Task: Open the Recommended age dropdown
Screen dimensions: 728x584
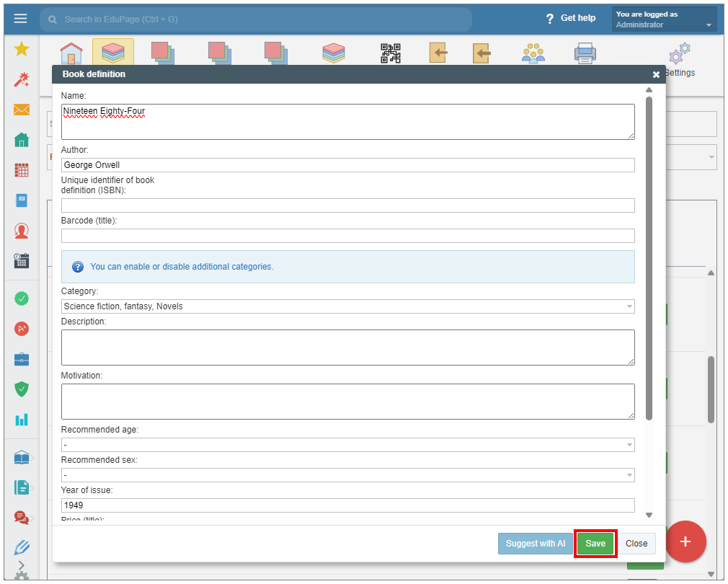Action: click(347, 445)
